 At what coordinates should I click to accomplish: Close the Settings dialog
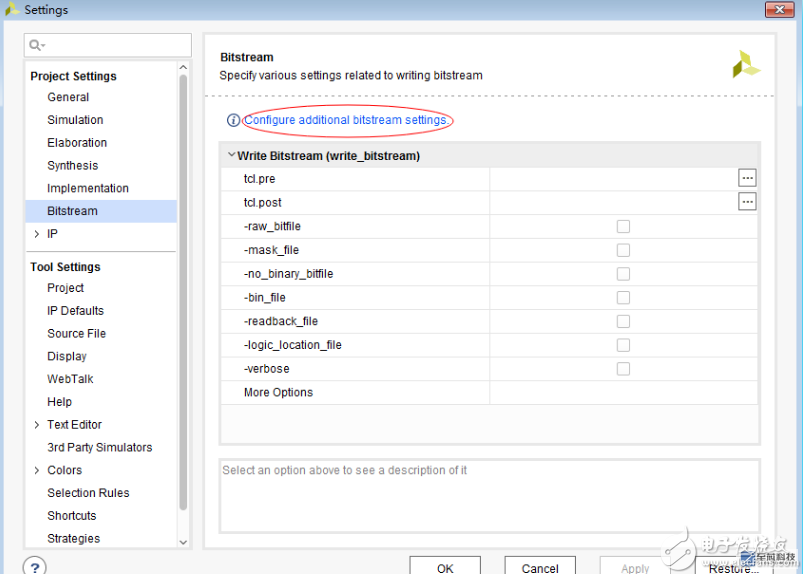point(779,9)
